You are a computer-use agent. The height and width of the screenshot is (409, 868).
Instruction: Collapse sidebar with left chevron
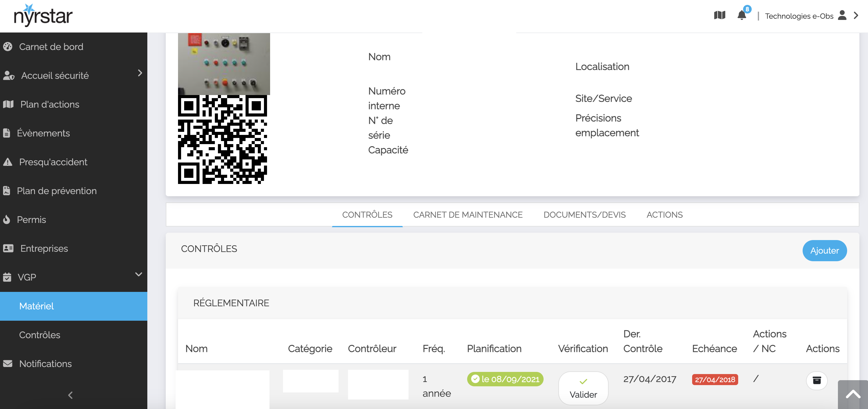(x=70, y=395)
